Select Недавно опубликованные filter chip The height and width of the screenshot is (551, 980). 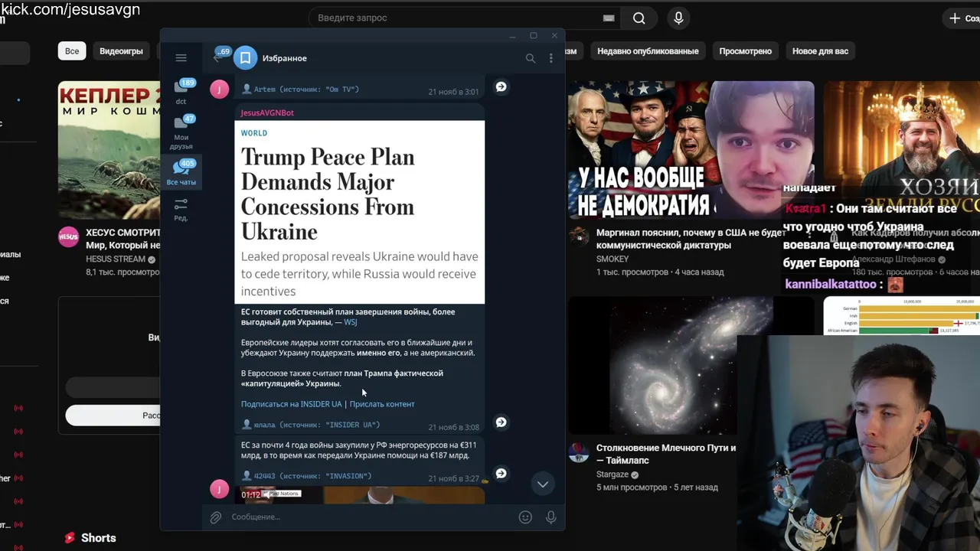coord(648,51)
